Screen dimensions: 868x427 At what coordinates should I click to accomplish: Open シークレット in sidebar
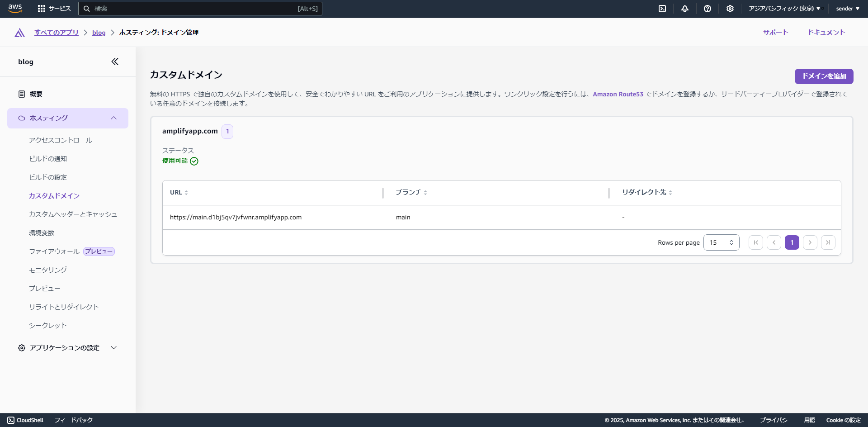(48, 326)
